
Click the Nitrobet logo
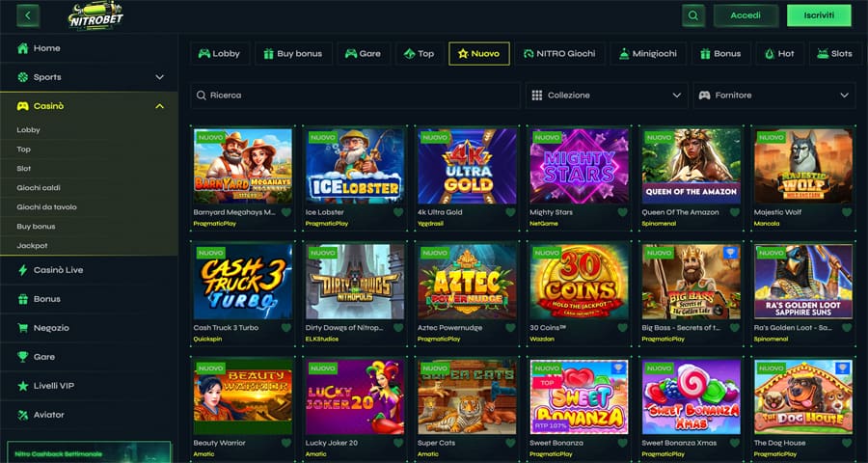coord(95,16)
